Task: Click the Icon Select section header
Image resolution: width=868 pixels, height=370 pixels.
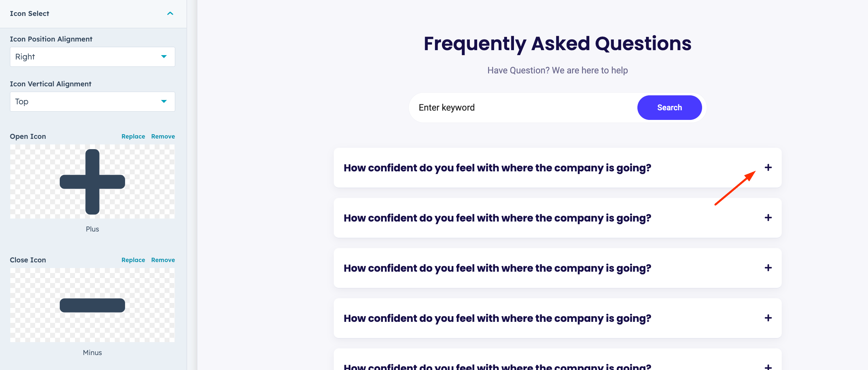Action: pyautogui.click(x=30, y=14)
